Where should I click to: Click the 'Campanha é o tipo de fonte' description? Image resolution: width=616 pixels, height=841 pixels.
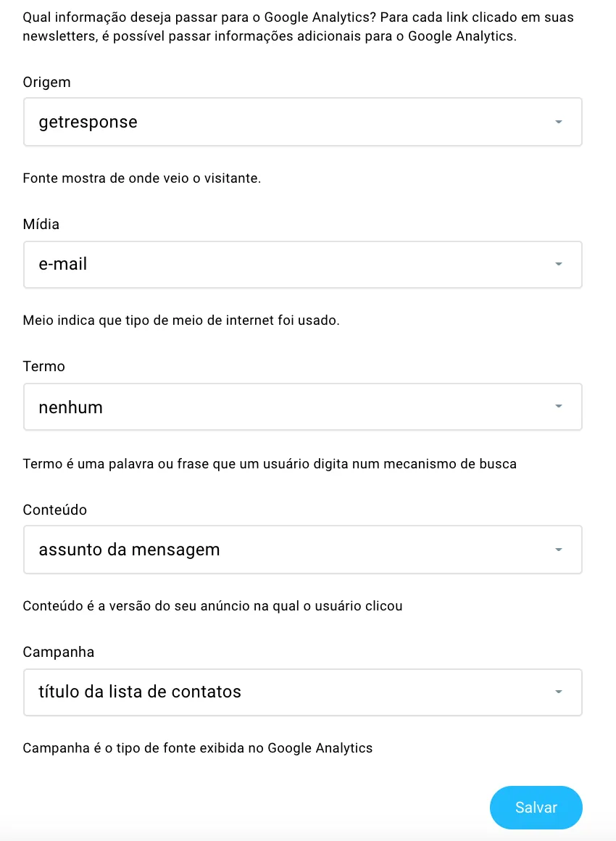[197, 747]
